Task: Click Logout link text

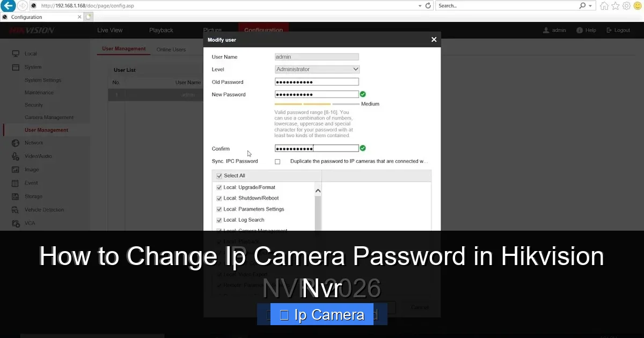Action: (x=623, y=31)
